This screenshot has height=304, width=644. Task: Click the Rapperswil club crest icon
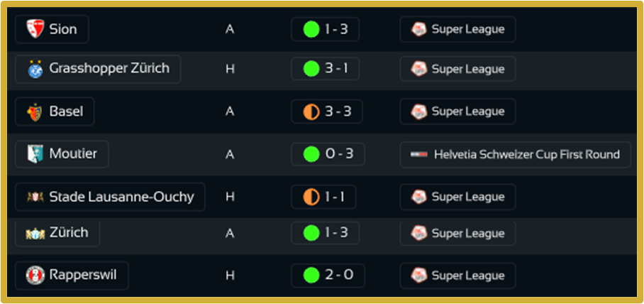pyautogui.click(x=35, y=276)
